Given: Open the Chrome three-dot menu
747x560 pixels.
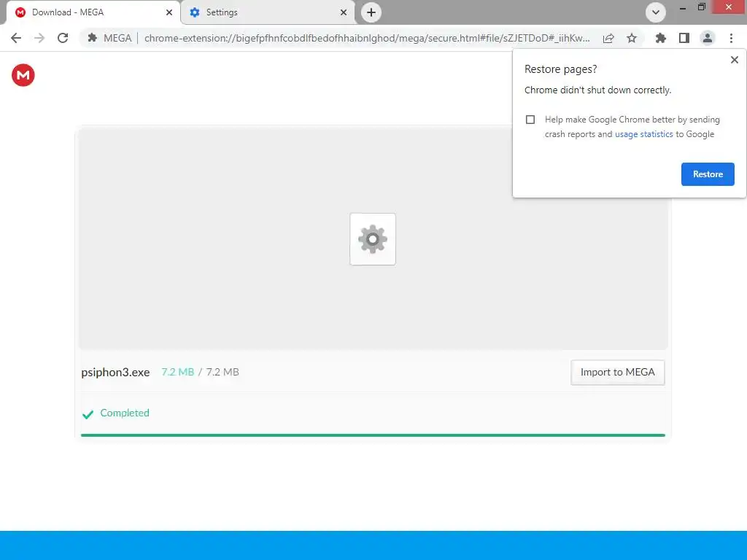Looking at the screenshot, I should (731, 38).
